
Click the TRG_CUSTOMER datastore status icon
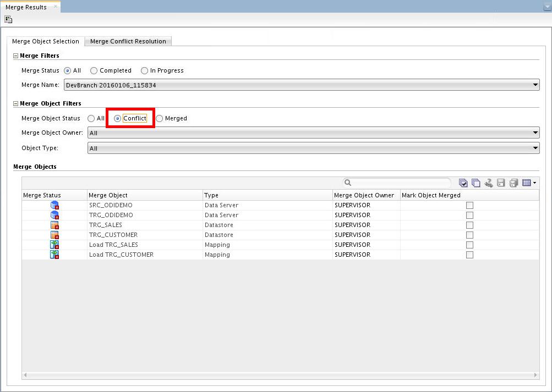click(54, 235)
